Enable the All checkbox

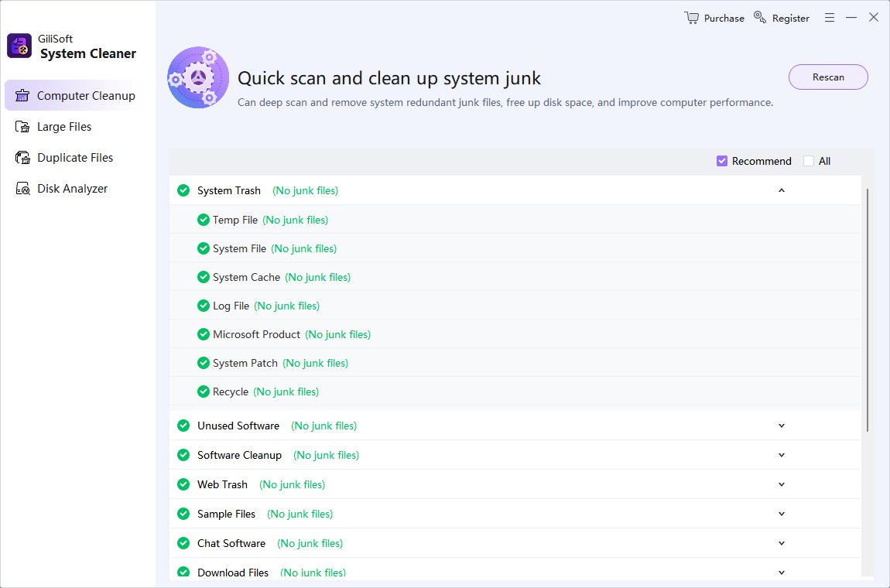tap(809, 161)
